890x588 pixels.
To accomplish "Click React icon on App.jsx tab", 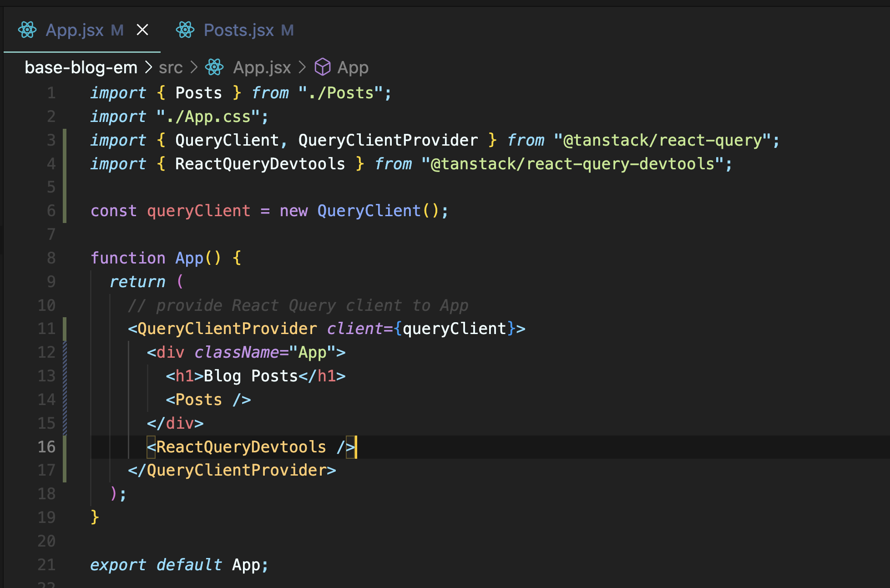I will [27, 30].
